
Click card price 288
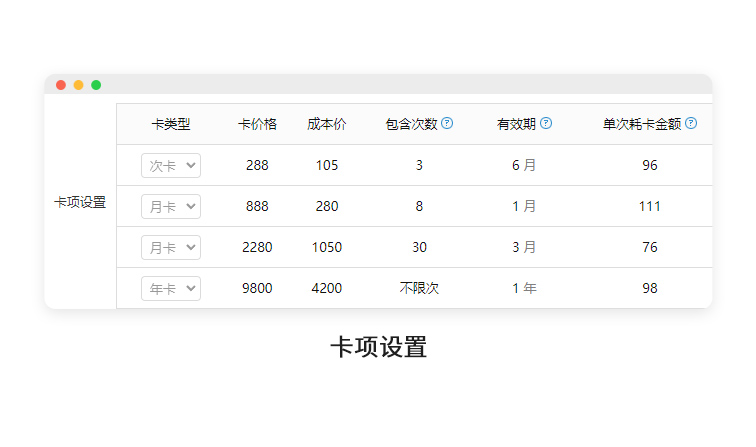(257, 165)
